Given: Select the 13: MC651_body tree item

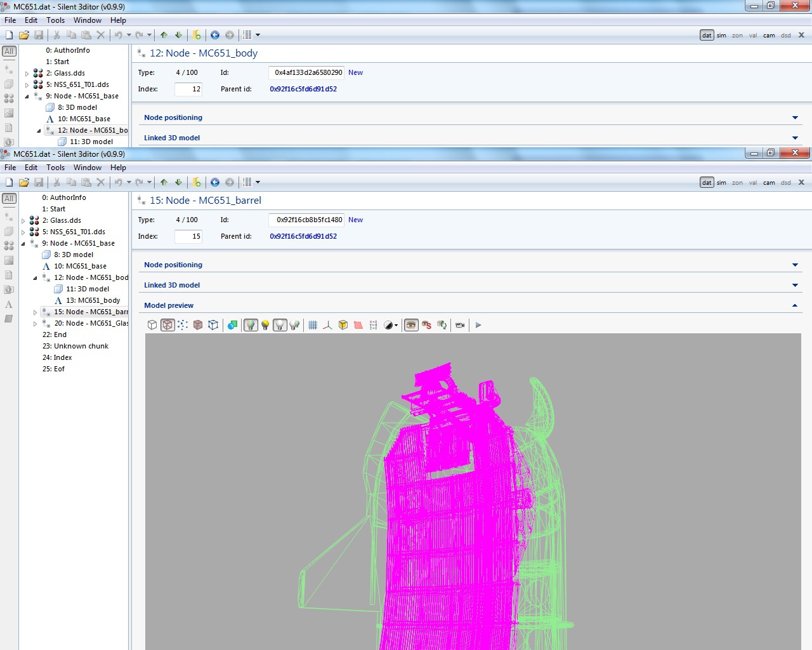Looking at the screenshot, I should pos(93,300).
